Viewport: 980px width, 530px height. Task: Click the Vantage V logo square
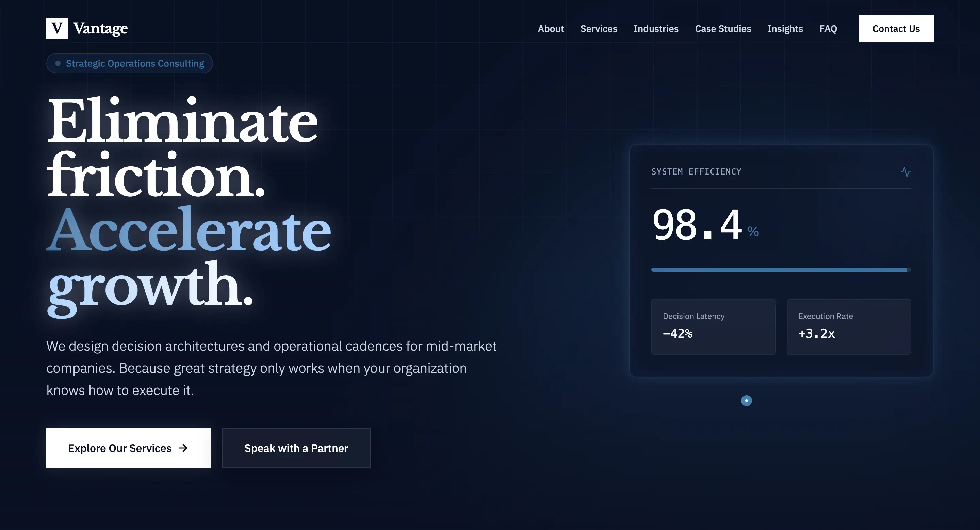point(57,29)
